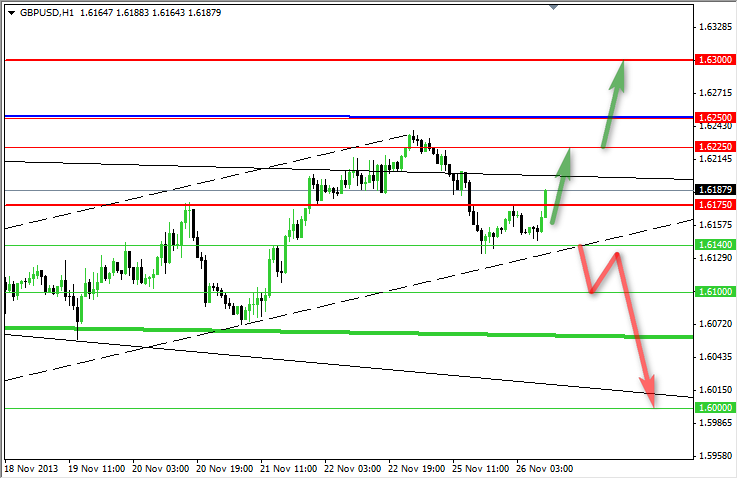This screenshot has width=738, height=479.
Task: Click the black current price label 1.61879
Action: coord(715,190)
